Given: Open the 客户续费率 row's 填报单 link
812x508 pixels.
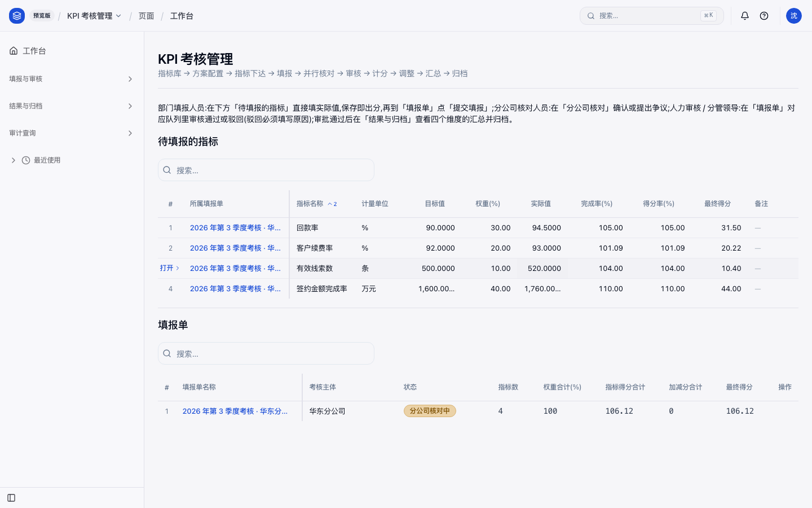Looking at the screenshot, I should pyautogui.click(x=235, y=248).
